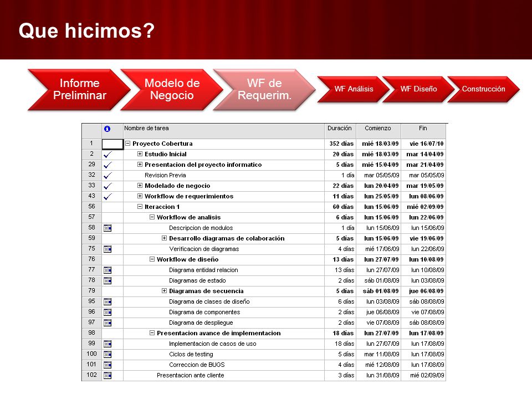Select the Informe Preliminar arrow step
This screenshot has height=399, width=532.
coord(79,90)
